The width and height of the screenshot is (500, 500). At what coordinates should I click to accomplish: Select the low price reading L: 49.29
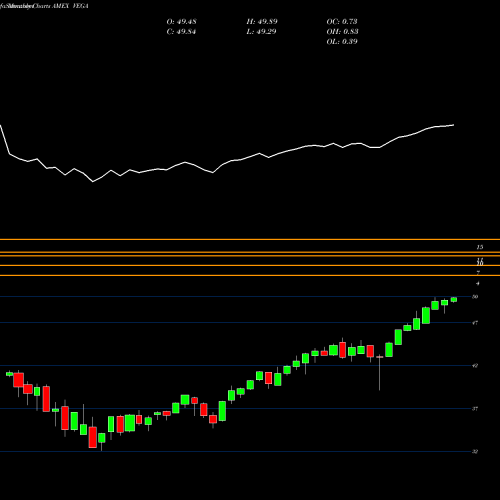(x=261, y=32)
